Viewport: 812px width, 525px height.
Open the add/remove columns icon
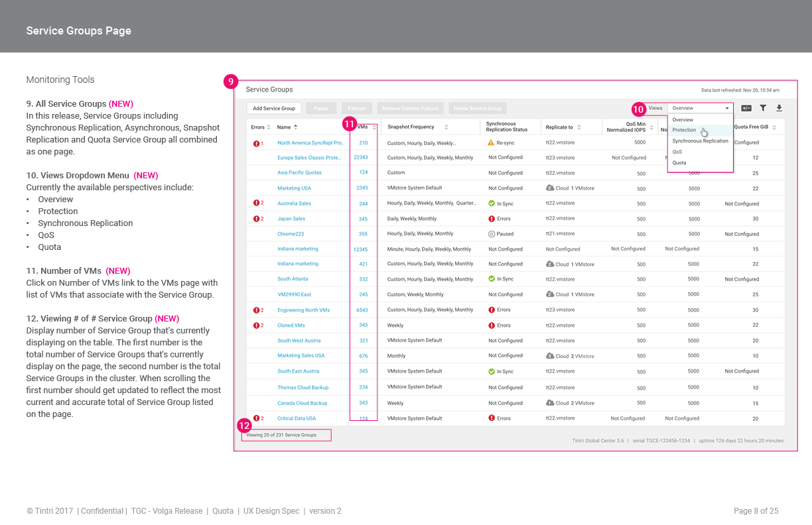pos(746,108)
